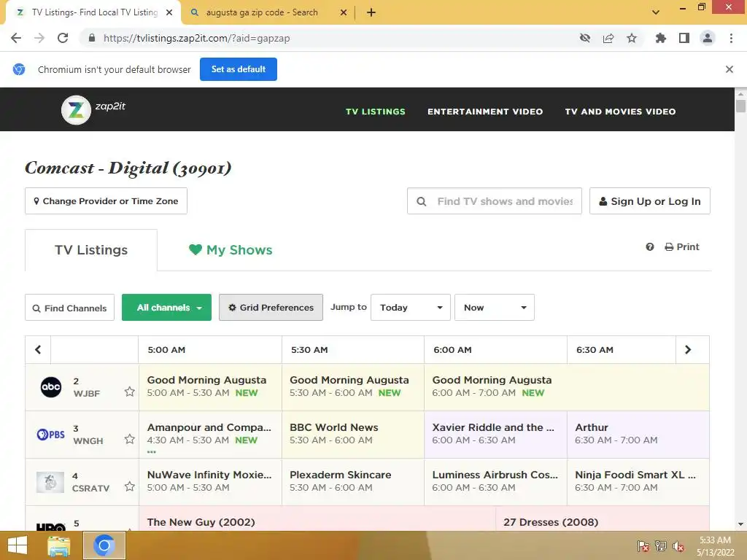Click the PBS channel logo for WNGH
747x560 pixels.
50,435
